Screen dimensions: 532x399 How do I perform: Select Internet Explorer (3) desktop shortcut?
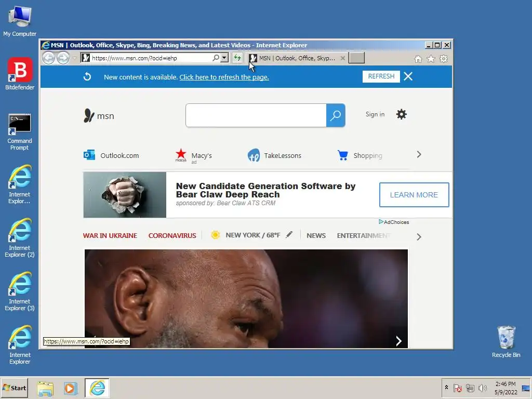[20, 291]
